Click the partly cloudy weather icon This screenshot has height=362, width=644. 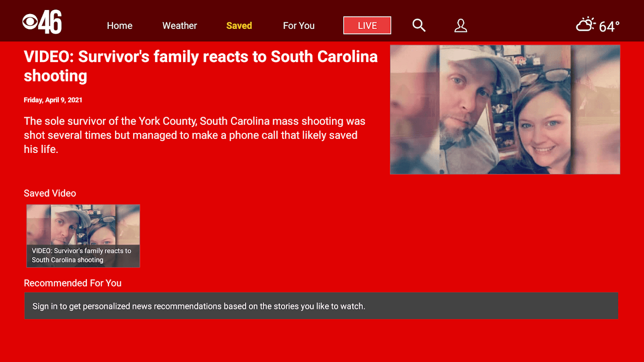click(x=586, y=24)
